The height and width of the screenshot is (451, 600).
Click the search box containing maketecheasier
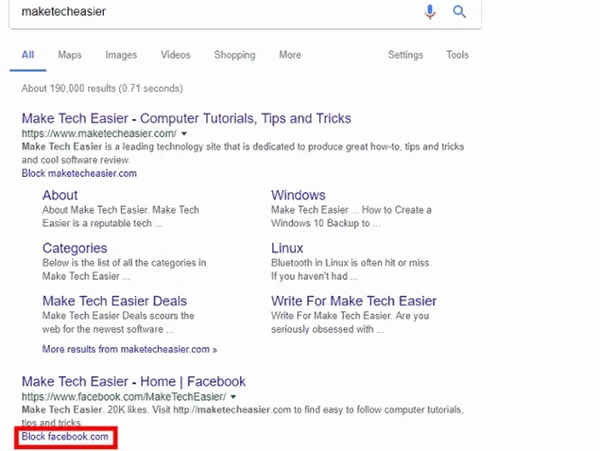click(x=245, y=12)
